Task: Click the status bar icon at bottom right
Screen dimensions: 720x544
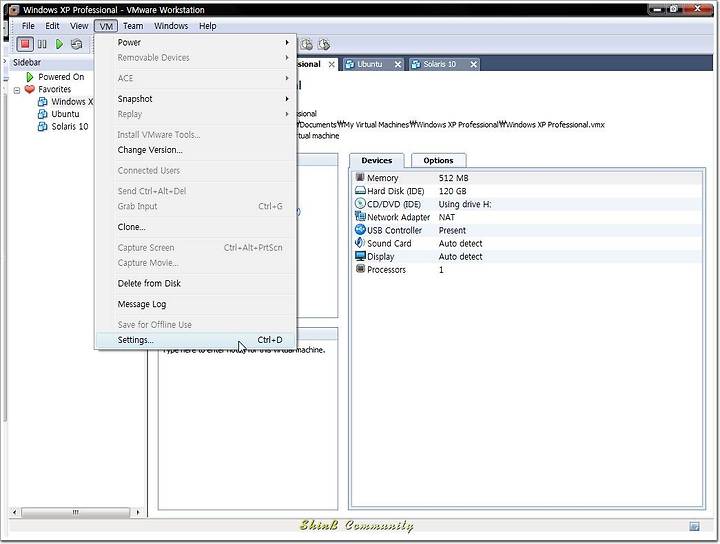Action: click(x=694, y=526)
